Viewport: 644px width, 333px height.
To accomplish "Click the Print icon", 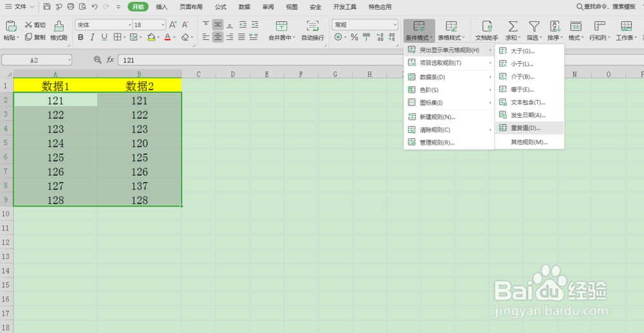I will click(71, 7).
